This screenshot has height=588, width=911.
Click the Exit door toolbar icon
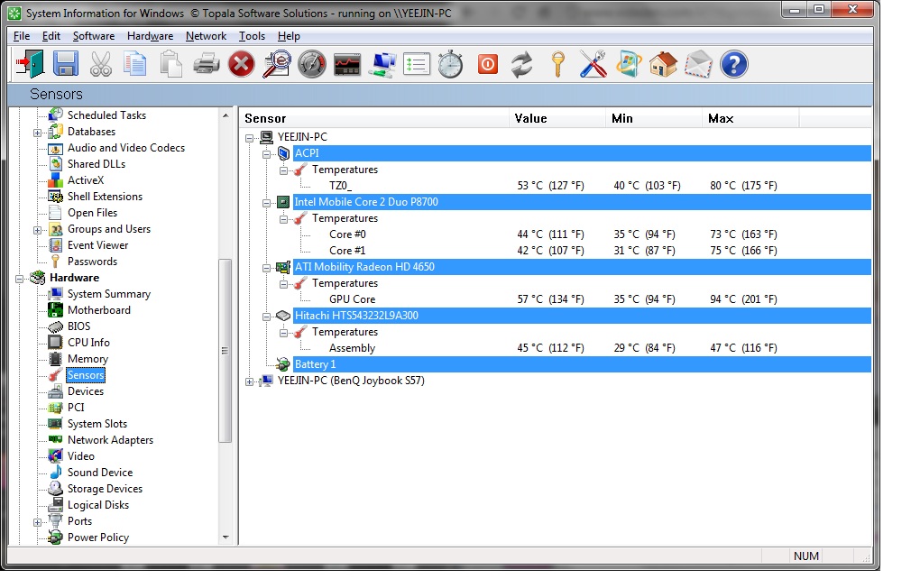pos(30,64)
